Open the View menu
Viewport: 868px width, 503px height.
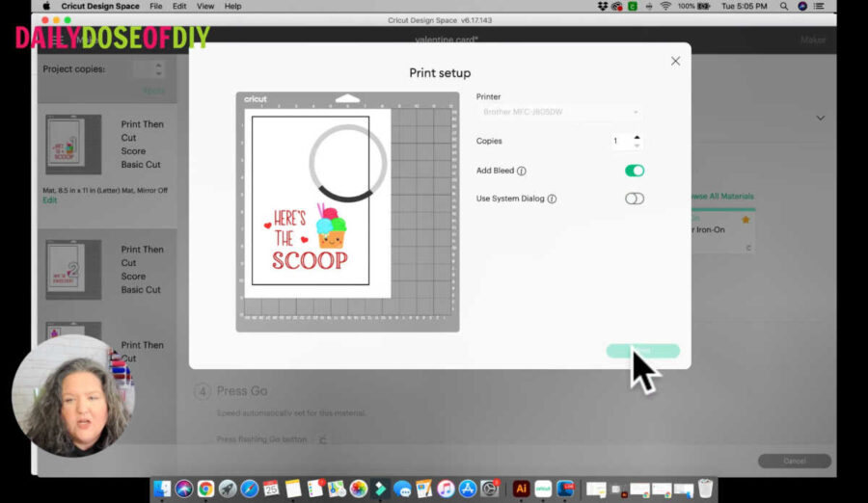(x=205, y=6)
